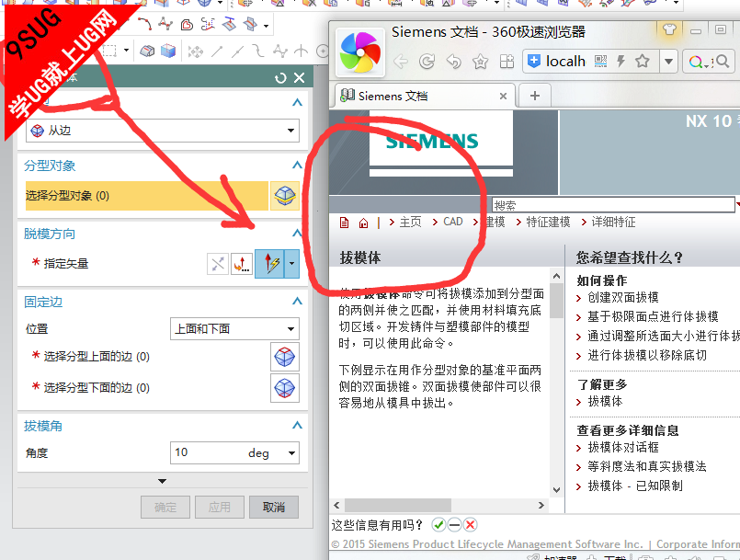The height and width of the screenshot is (560, 740).
Task: Open a new browser tab with plus
Action: tap(535, 96)
